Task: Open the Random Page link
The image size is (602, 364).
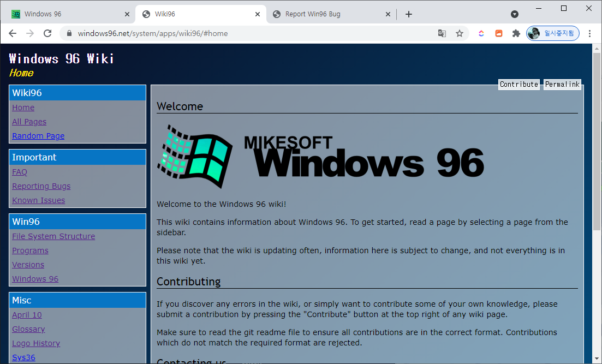Action: pyautogui.click(x=38, y=136)
